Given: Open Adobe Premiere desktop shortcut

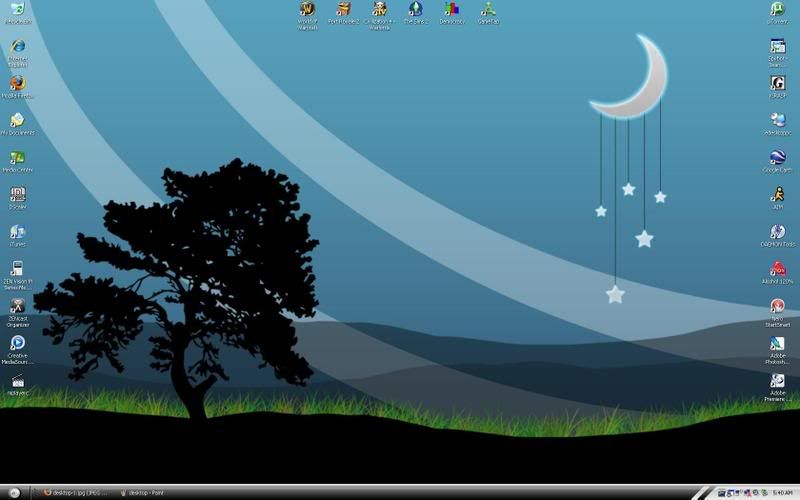Looking at the screenshot, I should click(x=777, y=382).
